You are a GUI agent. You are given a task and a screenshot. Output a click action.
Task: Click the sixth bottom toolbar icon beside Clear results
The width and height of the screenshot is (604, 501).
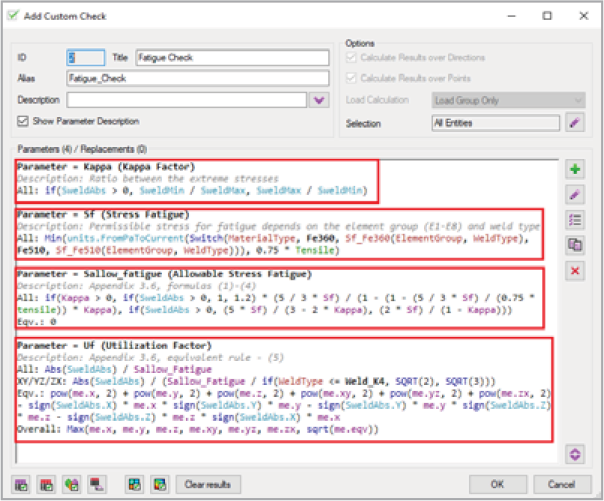159,484
